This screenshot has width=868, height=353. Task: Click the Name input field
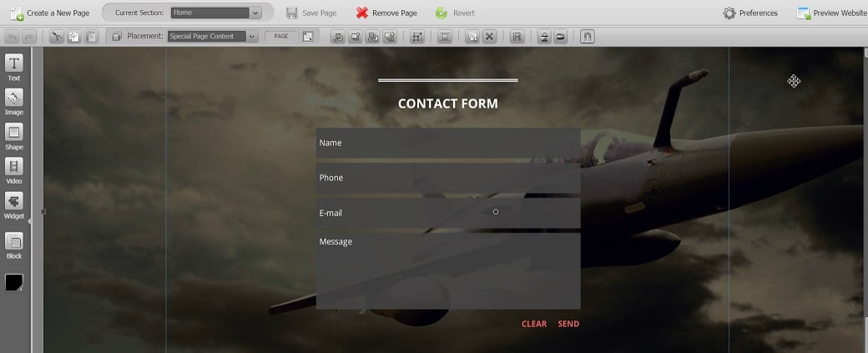(x=447, y=143)
